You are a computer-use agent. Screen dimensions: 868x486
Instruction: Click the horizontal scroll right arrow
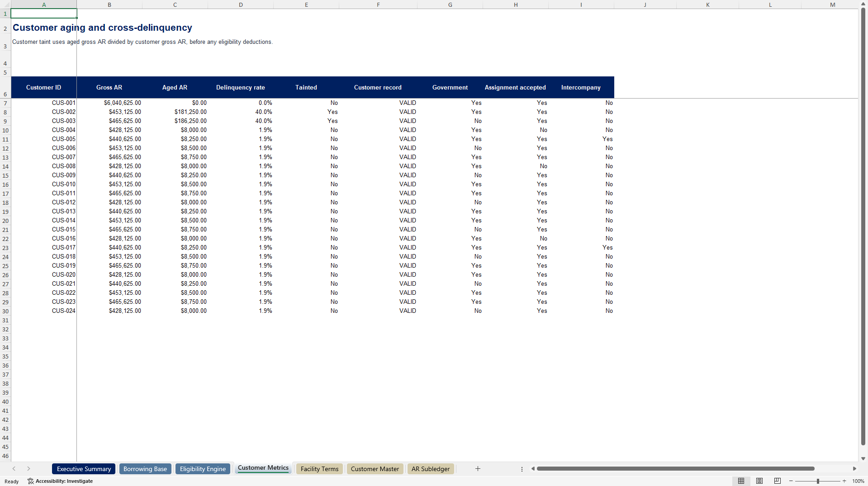(854, 469)
